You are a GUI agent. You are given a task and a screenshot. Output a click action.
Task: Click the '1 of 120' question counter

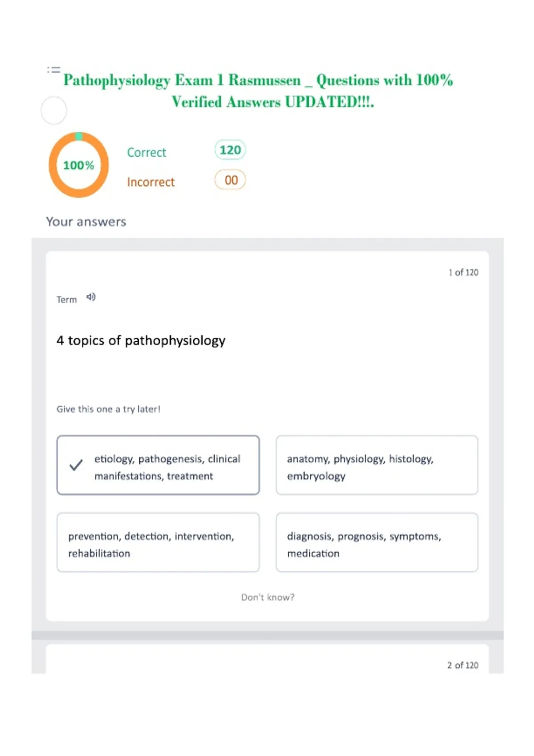click(463, 273)
